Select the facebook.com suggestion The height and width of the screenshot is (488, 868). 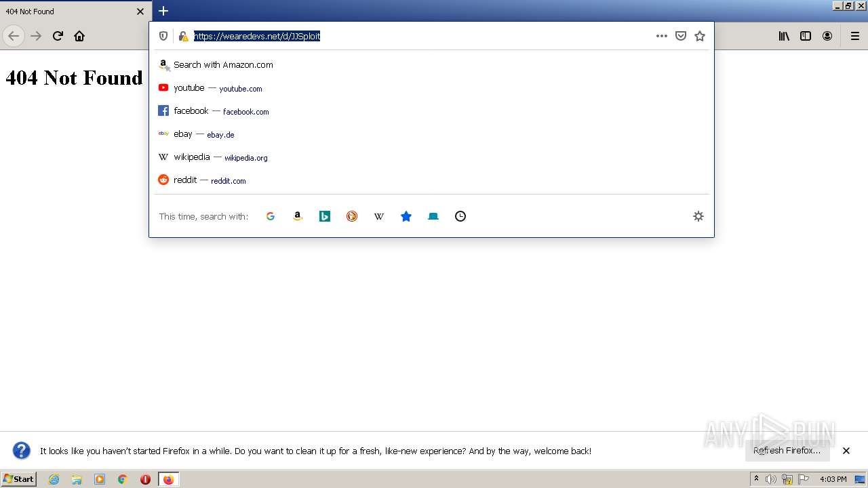(431, 111)
